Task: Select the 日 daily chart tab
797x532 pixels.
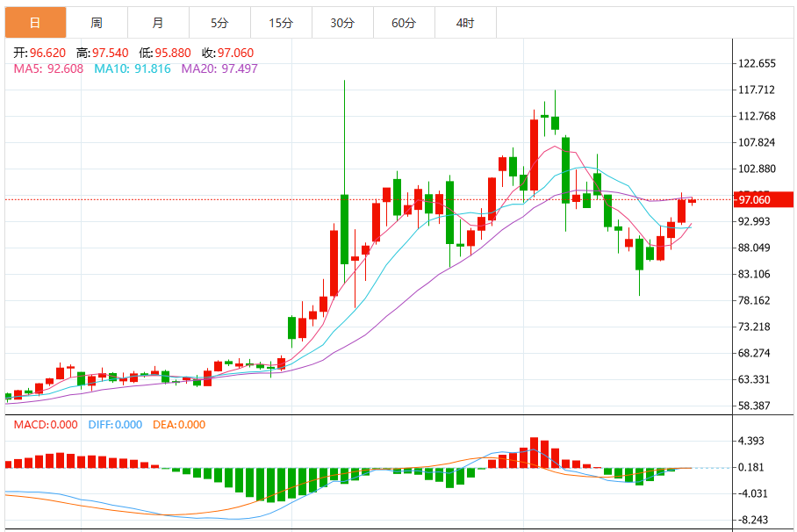Action: 35,23
